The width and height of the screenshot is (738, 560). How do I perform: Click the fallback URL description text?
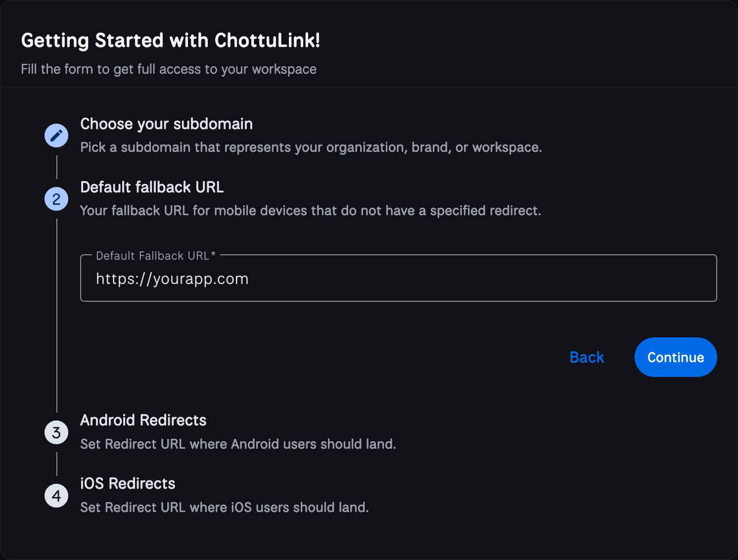[311, 210]
